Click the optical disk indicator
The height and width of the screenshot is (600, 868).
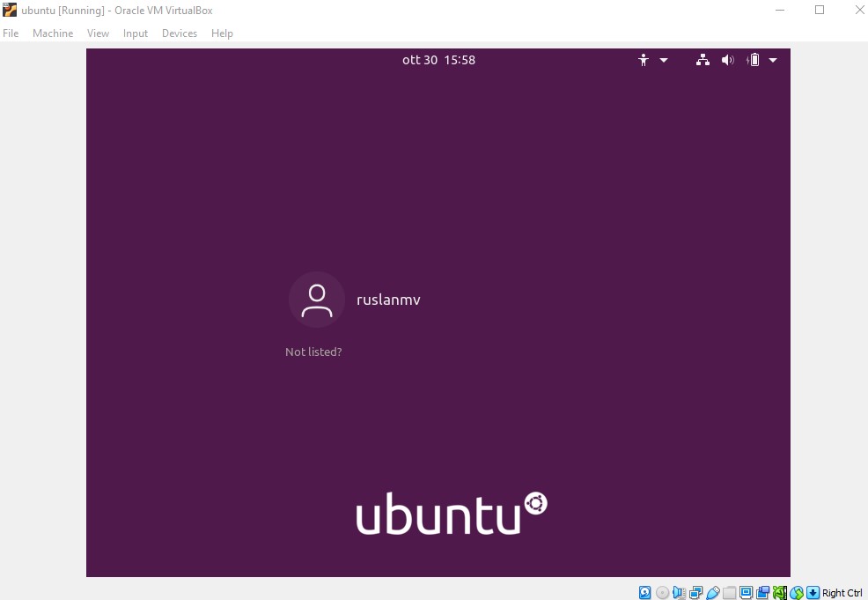(x=662, y=593)
